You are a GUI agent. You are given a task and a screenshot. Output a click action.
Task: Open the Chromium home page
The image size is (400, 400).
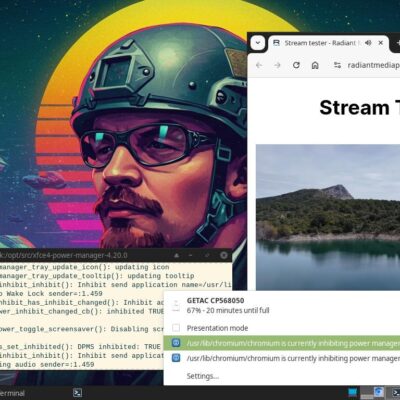point(315,65)
